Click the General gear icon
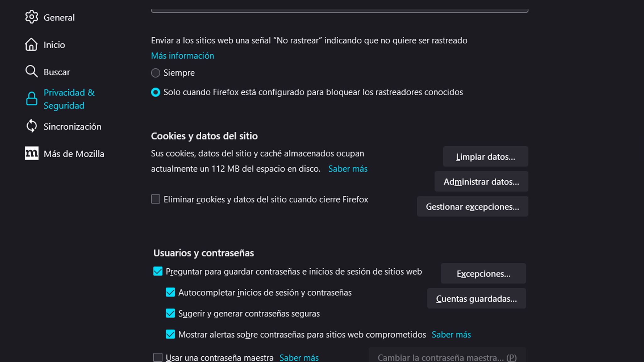Image resolution: width=644 pixels, height=362 pixels. click(x=31, y=17)
